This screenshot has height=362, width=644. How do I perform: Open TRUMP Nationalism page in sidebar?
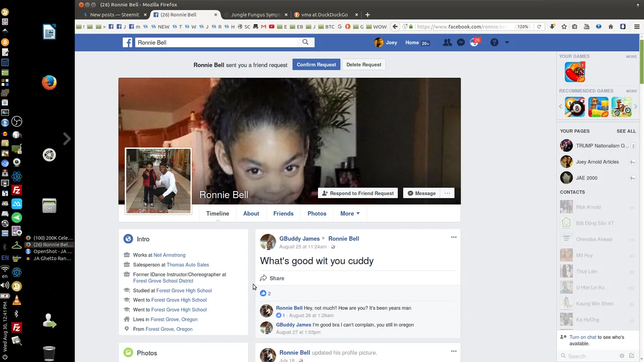[x=598, y=146]
